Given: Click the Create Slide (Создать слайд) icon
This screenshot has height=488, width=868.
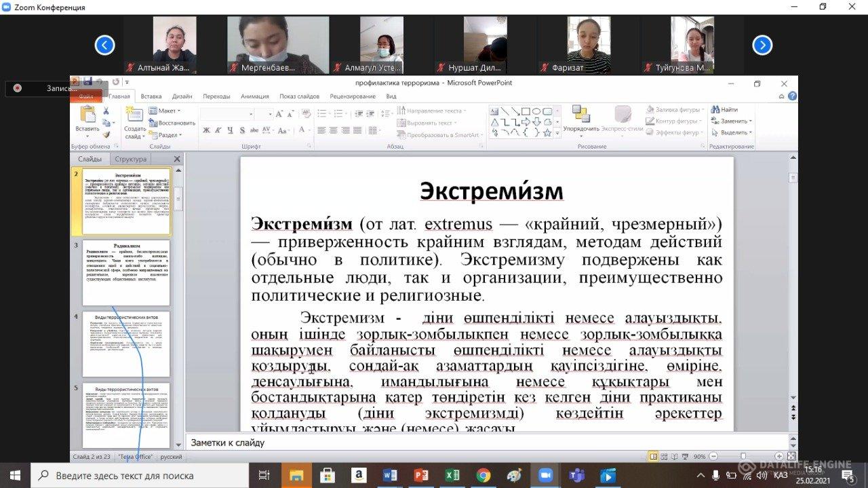Looking at the screenshot, I should [x=135, y=115].
